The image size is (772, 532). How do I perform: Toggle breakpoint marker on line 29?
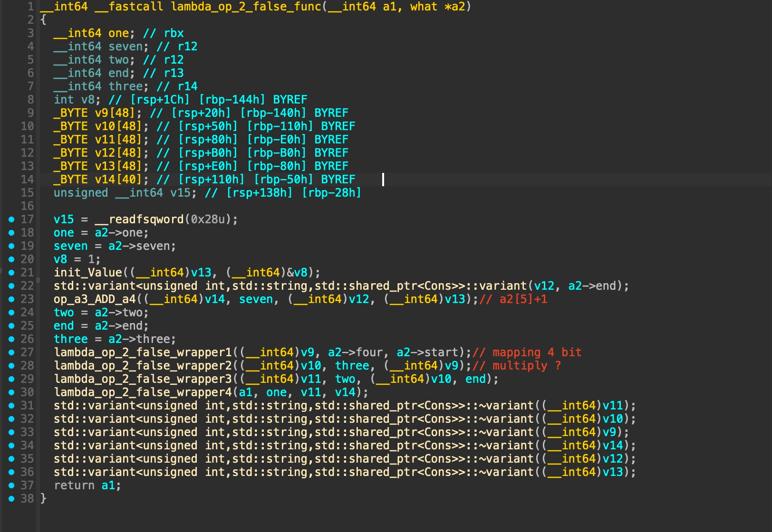click(x=11, y=379)
